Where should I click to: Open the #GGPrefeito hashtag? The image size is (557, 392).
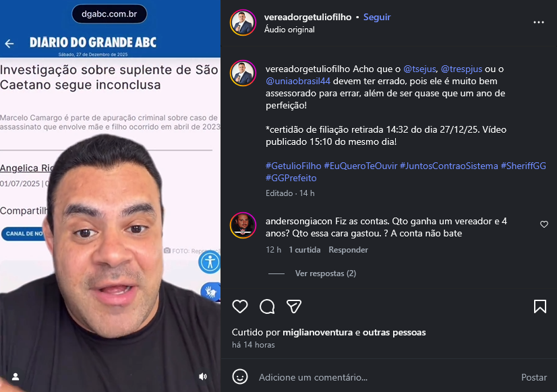pos(291,178)
